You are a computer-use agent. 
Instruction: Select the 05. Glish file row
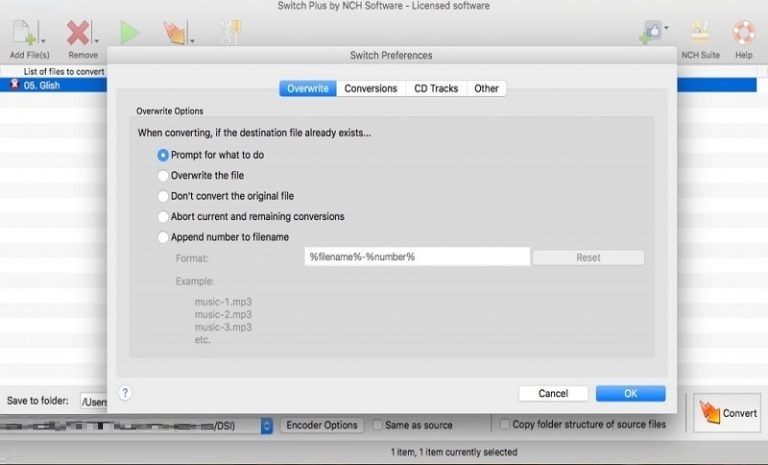click(53, 85)
